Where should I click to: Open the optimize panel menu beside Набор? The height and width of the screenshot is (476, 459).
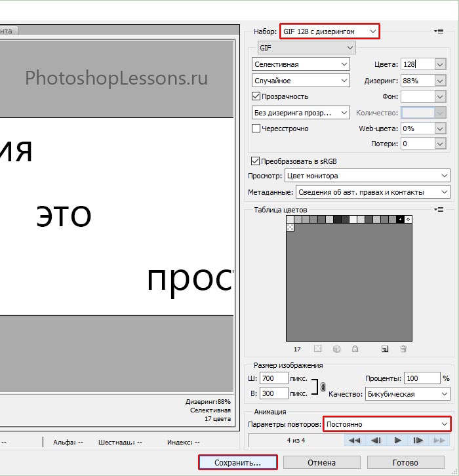point(439,31)
